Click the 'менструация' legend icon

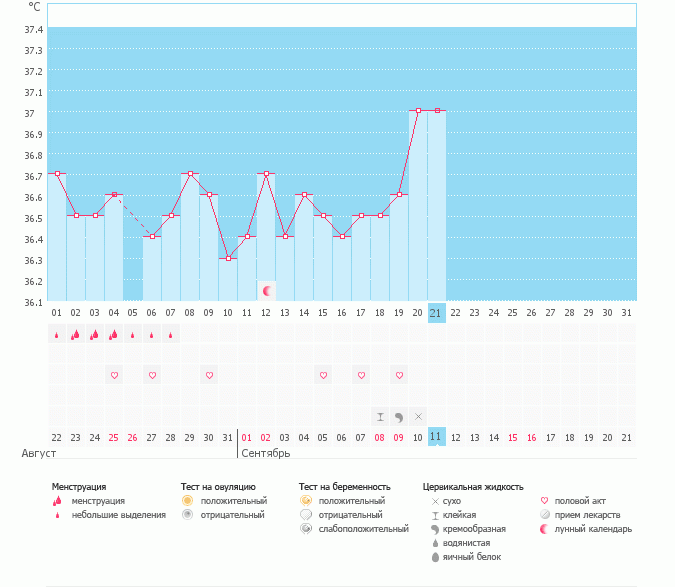pyautogui.click(x=58, y=500)
